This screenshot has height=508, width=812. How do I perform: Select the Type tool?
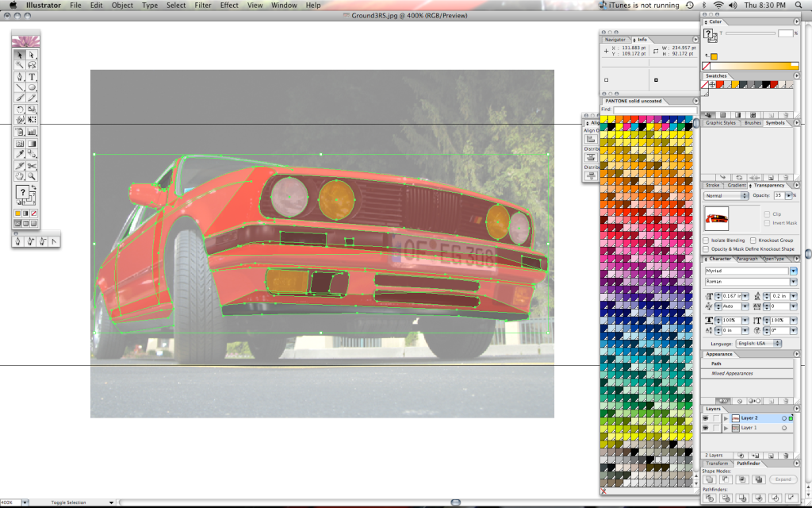click(33, 77)
